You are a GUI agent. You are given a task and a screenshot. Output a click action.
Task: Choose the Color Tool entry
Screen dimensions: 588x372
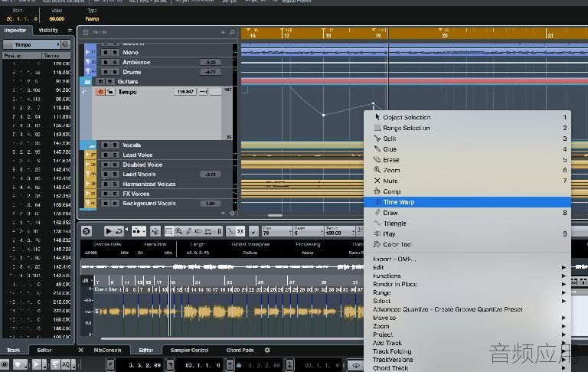[467, 244]
